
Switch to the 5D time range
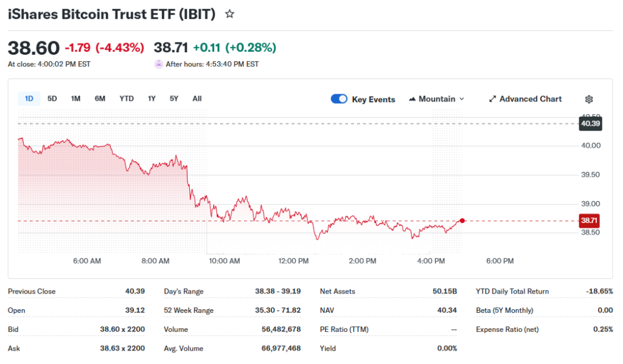pos(52,98)
